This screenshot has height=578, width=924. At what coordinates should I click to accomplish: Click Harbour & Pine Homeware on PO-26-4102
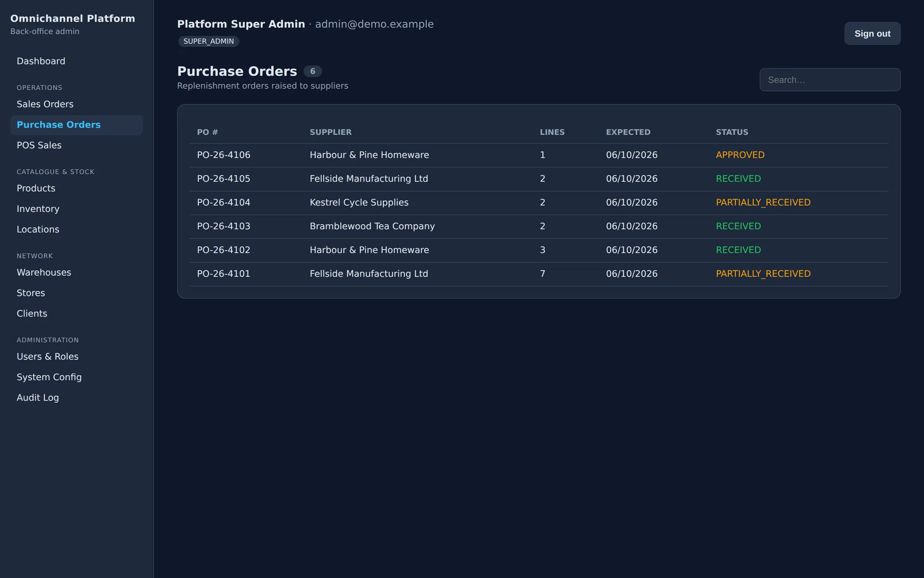pos(369,250)
